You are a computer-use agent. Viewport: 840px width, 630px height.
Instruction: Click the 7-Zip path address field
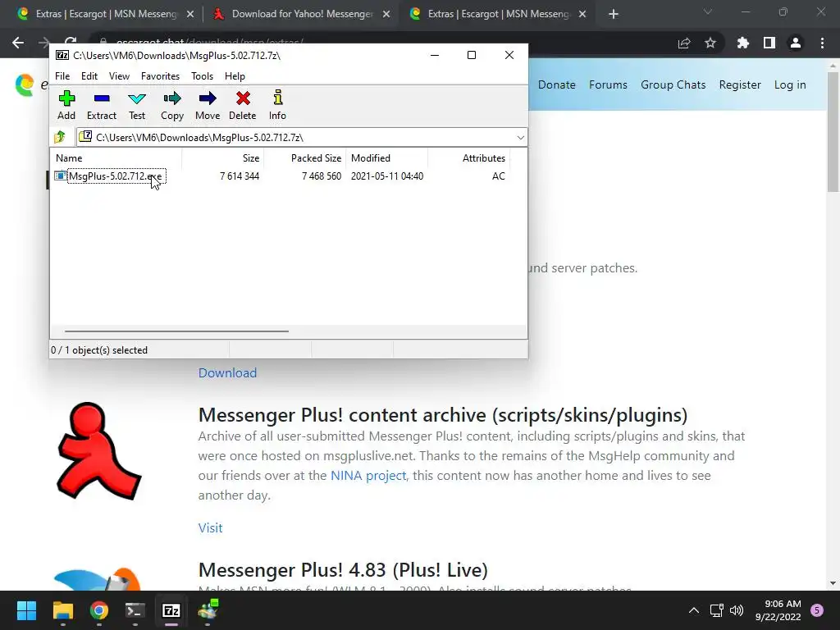[302, 138]
